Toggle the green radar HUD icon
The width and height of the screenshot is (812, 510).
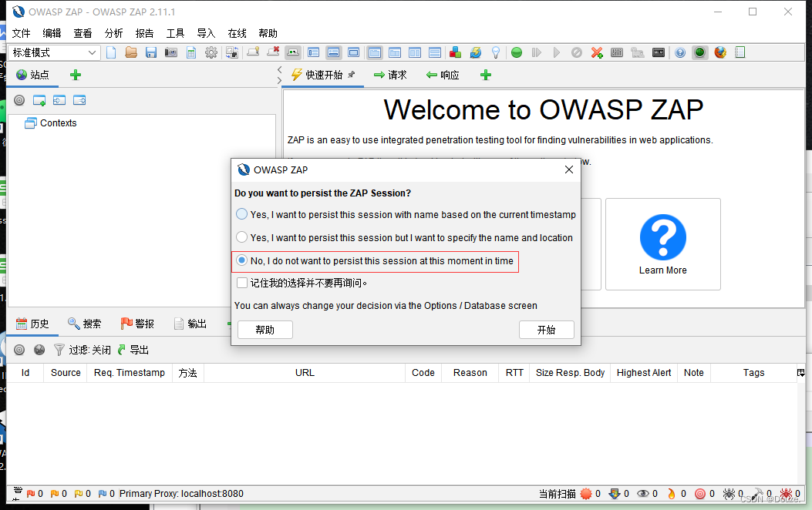[x=699, y=52]
